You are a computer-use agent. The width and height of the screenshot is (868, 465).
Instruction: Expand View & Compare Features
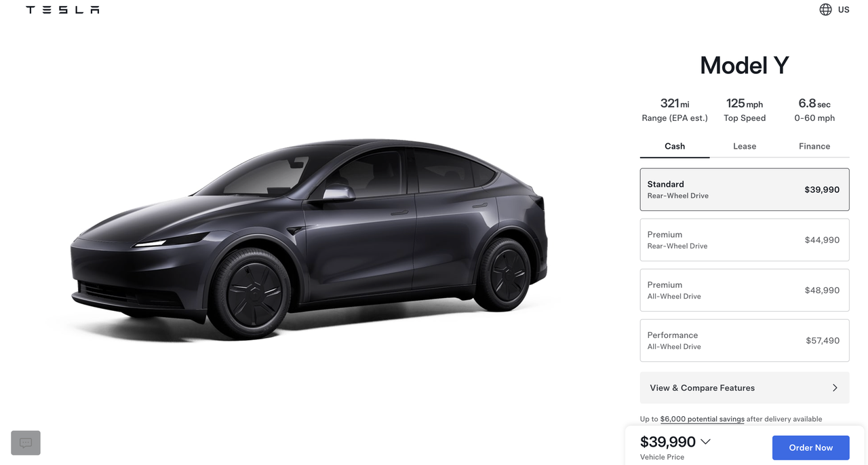[745, 388]
